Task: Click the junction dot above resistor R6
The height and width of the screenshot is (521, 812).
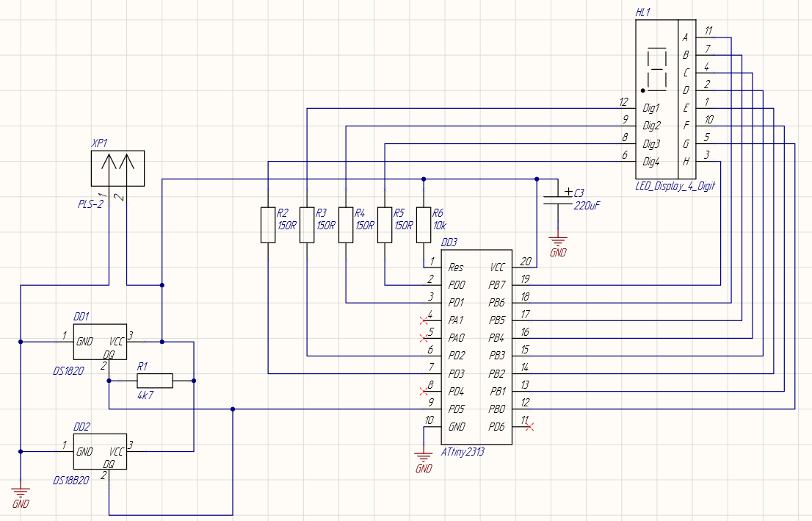Action: point(424,179)
